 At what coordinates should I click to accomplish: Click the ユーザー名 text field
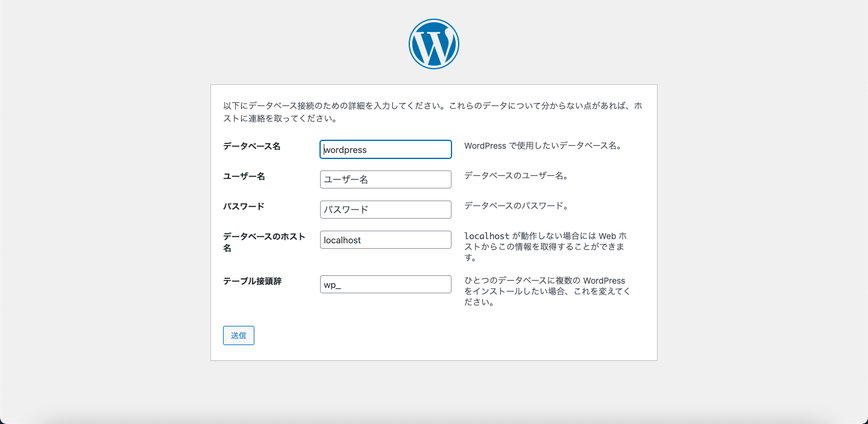tap(386, 179)
